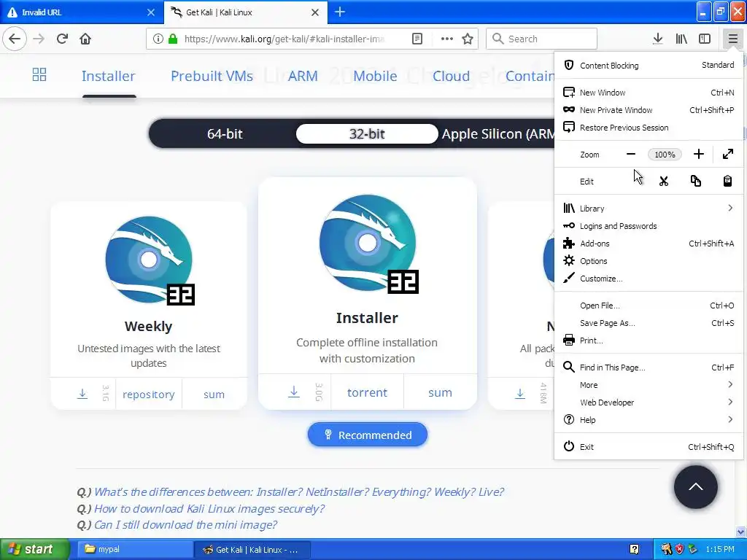Image resolution: width=747 pixels, height=560 pixels.
Task: Open the Mobile section tab
Action: coord(375,76)
